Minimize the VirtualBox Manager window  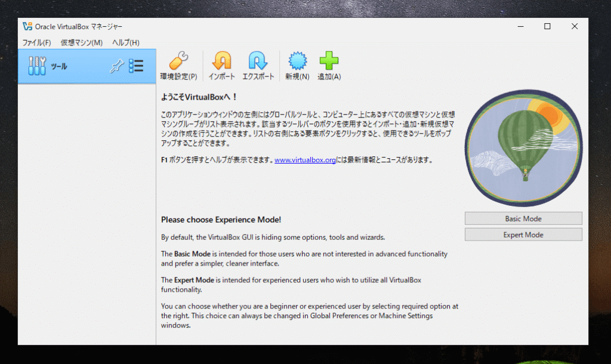pyautogui.click(x=520, y=26)
